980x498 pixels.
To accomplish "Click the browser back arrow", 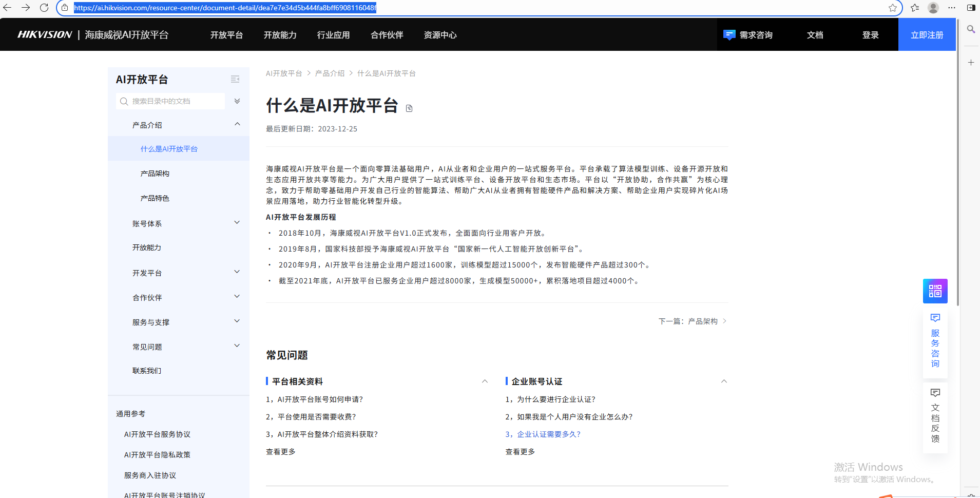I will click(7, 8).
